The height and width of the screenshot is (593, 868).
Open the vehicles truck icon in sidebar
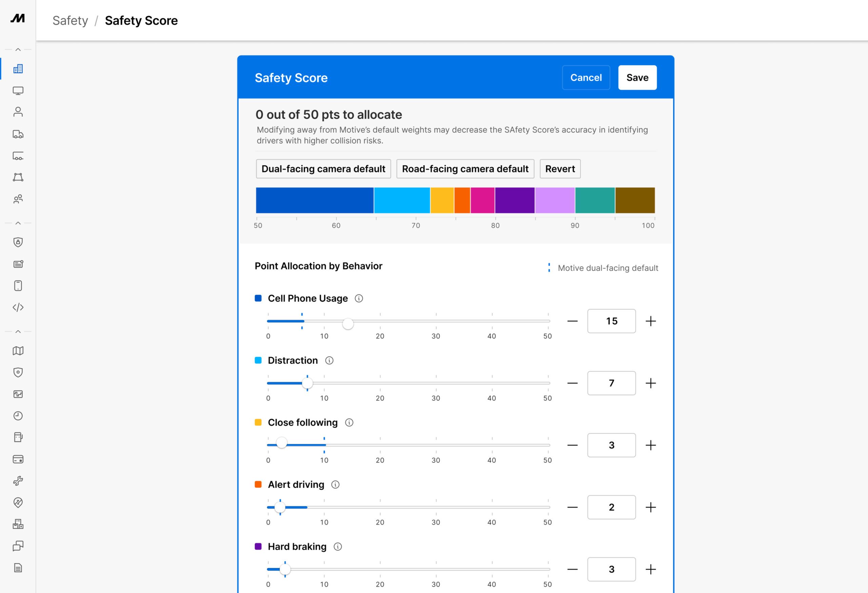tap(18, 134)
